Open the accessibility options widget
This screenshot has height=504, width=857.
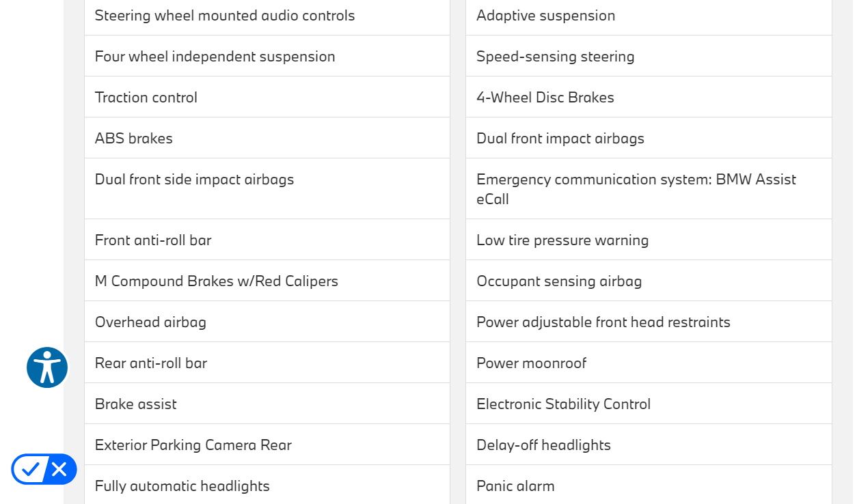coord(47,367)
